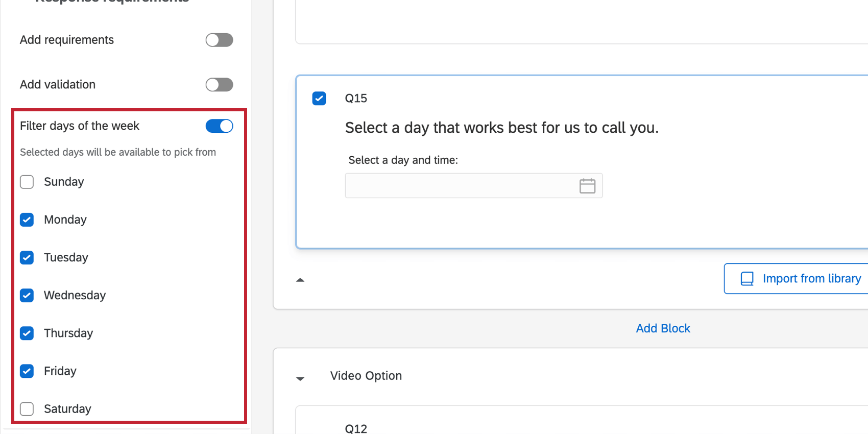Deselect the Q15 question checkbox
Viewport: 868px width, 434px height.
[319, 99]
